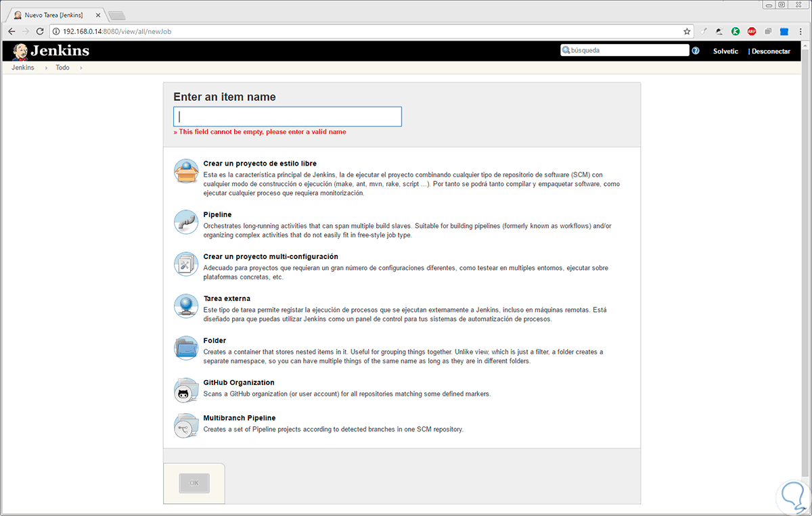Click the 'Creates a set of Pipeline projects' description

334,429
